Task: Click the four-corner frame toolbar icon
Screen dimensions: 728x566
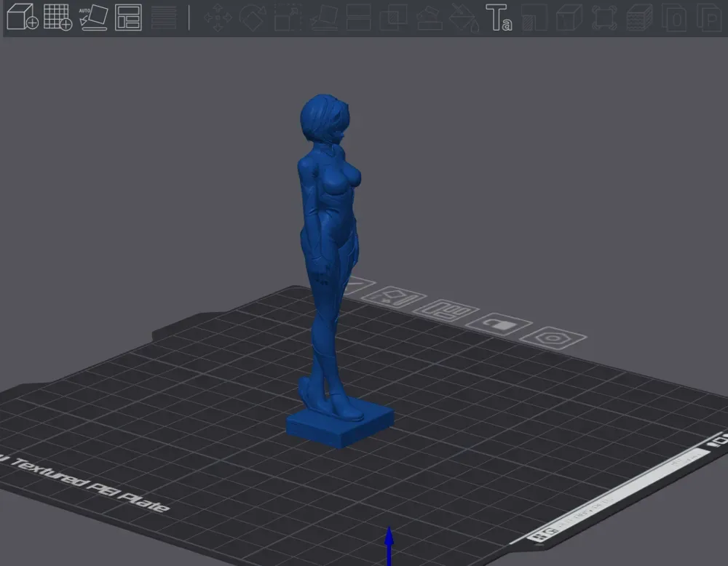Action: (604, 17)
